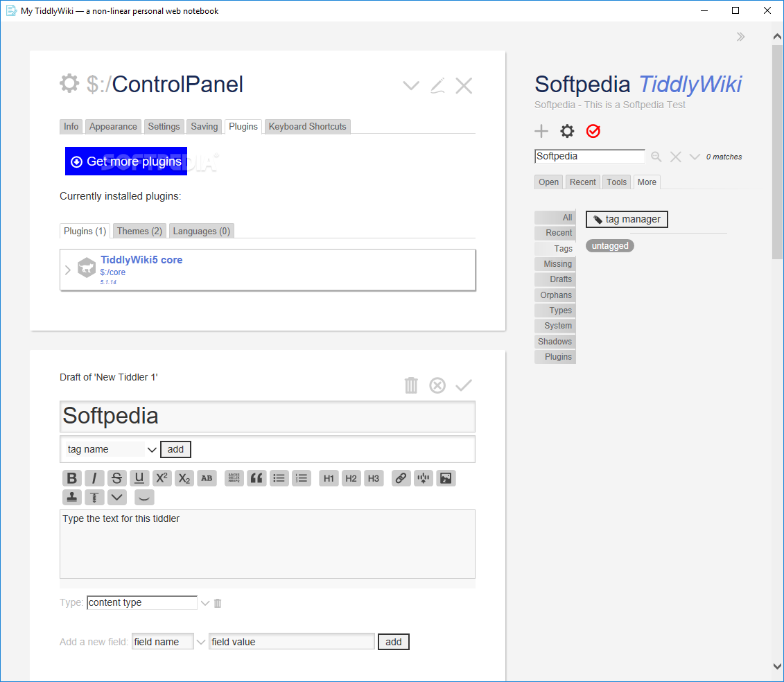This screenshot has width=784, height=682.
Task: Open the tag manager
Action: click(627, 219)
